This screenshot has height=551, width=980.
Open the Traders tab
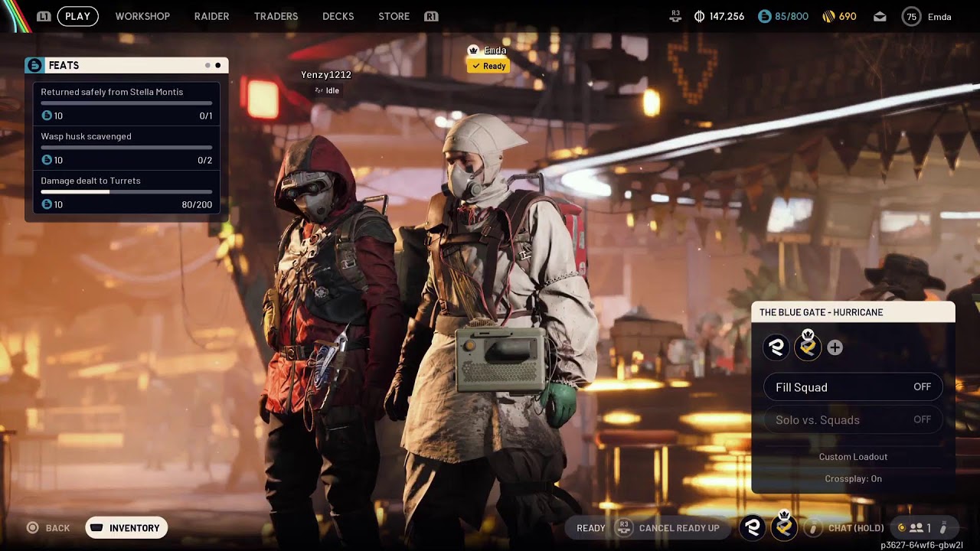click(x=276, y=16)
